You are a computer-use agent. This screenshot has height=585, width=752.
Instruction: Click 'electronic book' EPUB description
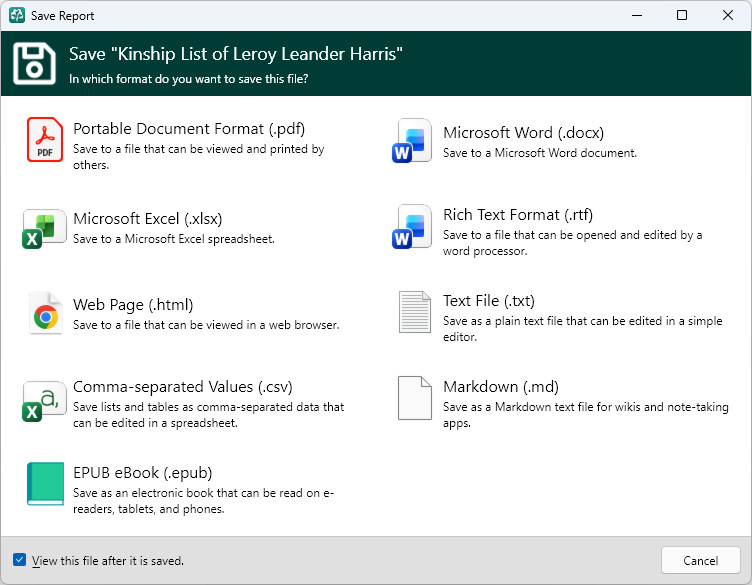click(203, 500)
